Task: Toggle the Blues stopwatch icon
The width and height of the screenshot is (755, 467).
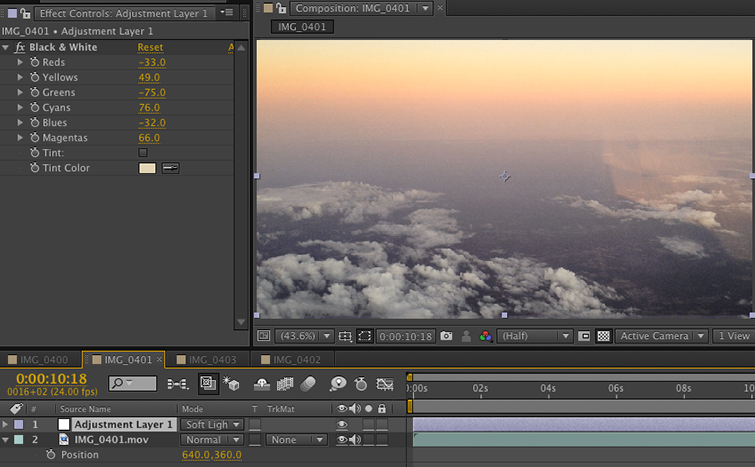Action: click(x=33, y=123)
